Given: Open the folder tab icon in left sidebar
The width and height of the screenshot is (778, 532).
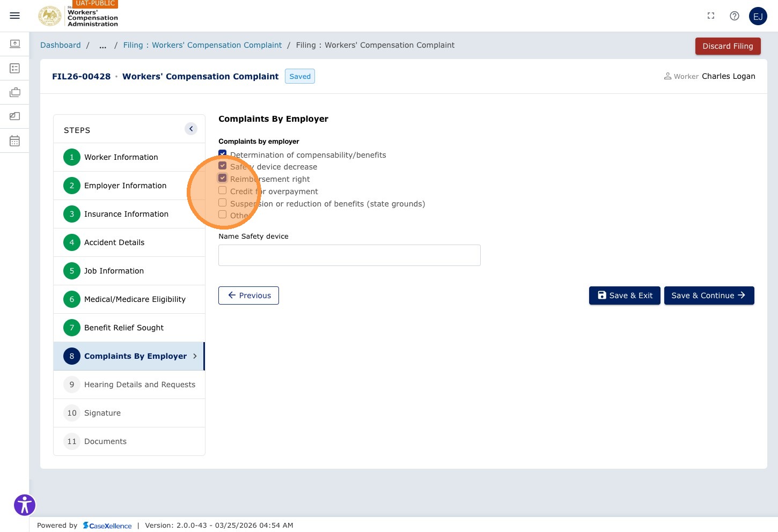Looking at the screenshot, I should point(15,116).
